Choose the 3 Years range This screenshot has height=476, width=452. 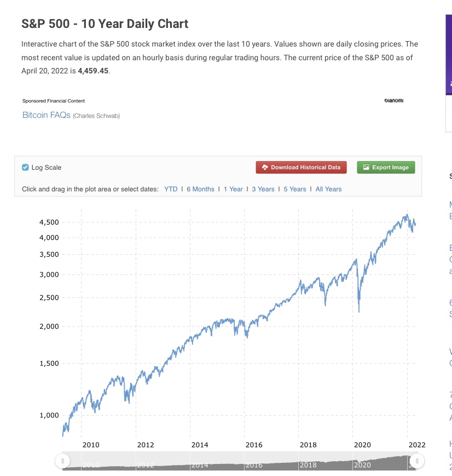pos(263,189)
